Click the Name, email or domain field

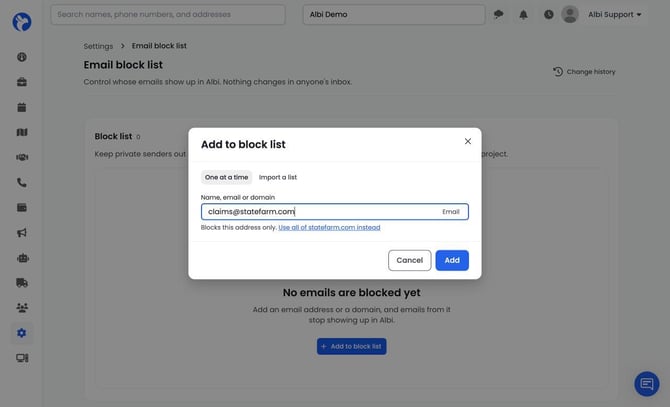pyautogui.click(x=335, y=211)
